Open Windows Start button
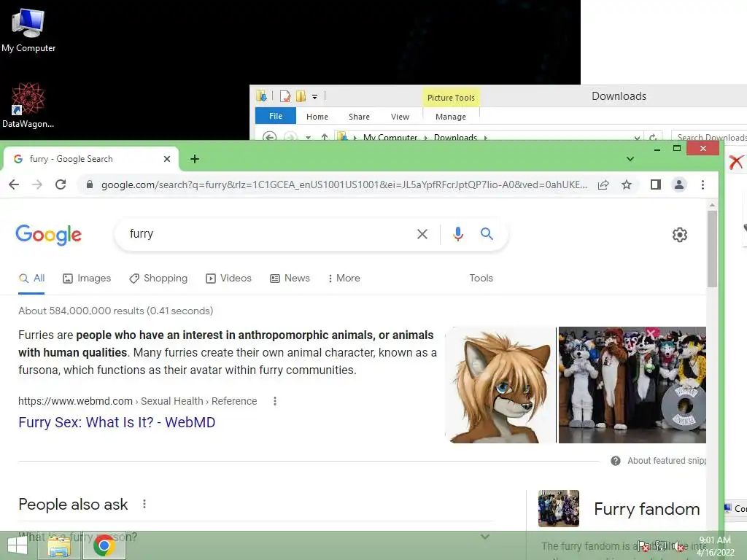The height and width of the screenshot is (560, 747). point(18,545)
